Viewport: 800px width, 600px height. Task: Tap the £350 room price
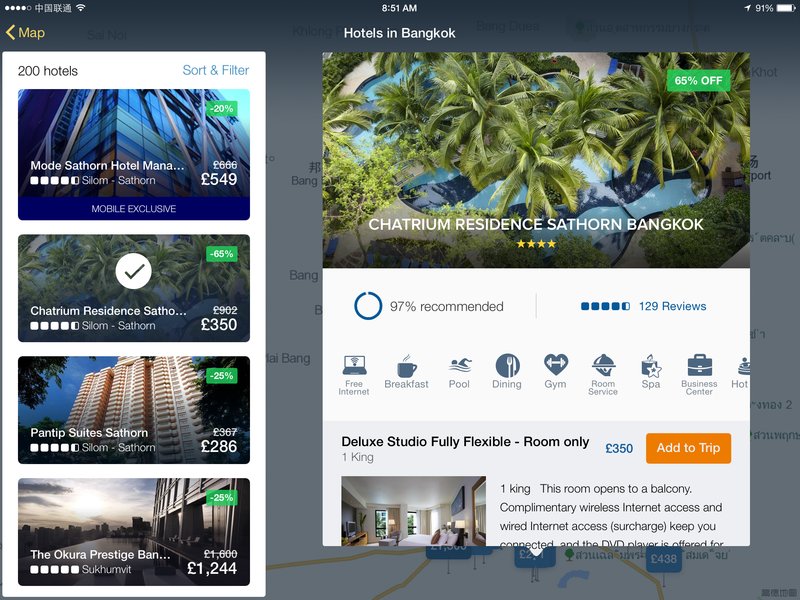click(x=619, y=448)
